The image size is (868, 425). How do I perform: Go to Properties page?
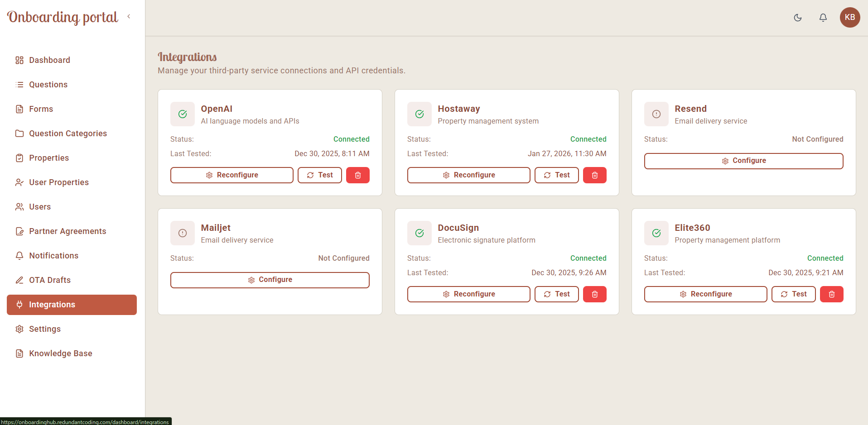tap(72, 158)
